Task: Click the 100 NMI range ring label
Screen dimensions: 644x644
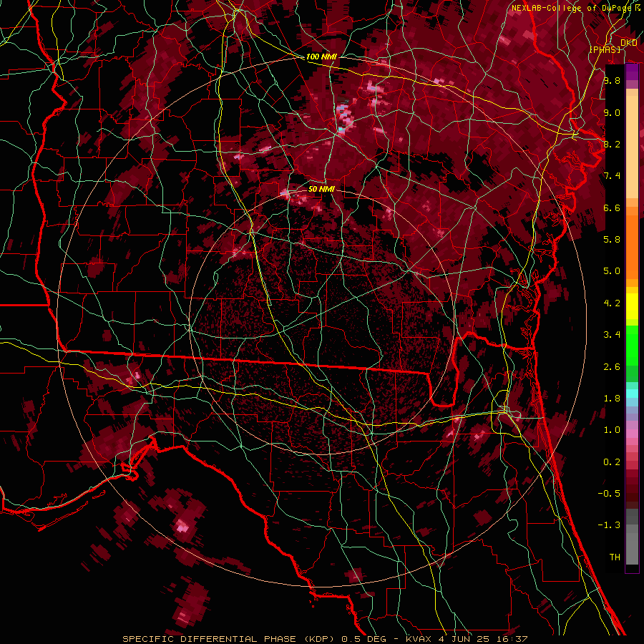Action: click(321, 57)
